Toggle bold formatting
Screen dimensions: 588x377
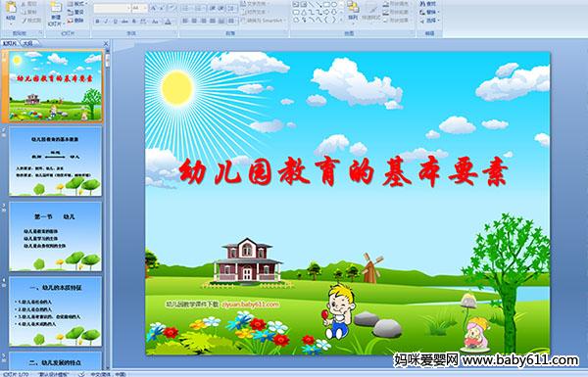(97, 22)
